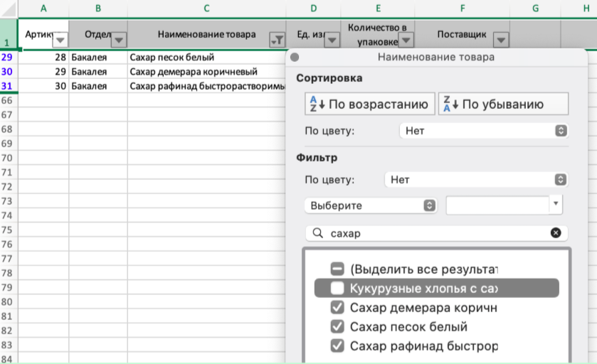Click the Наименование товара header cell
The height and width of the screenshot is (364, 597).
tap(207, 34)
